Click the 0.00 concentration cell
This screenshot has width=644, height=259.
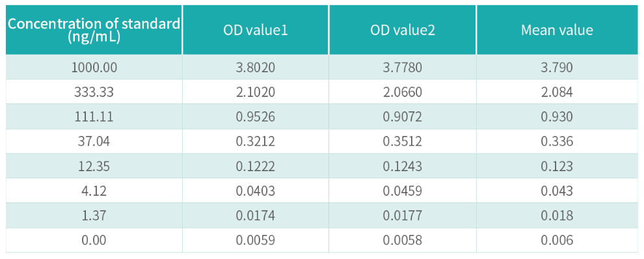click(x=94, y=240)
